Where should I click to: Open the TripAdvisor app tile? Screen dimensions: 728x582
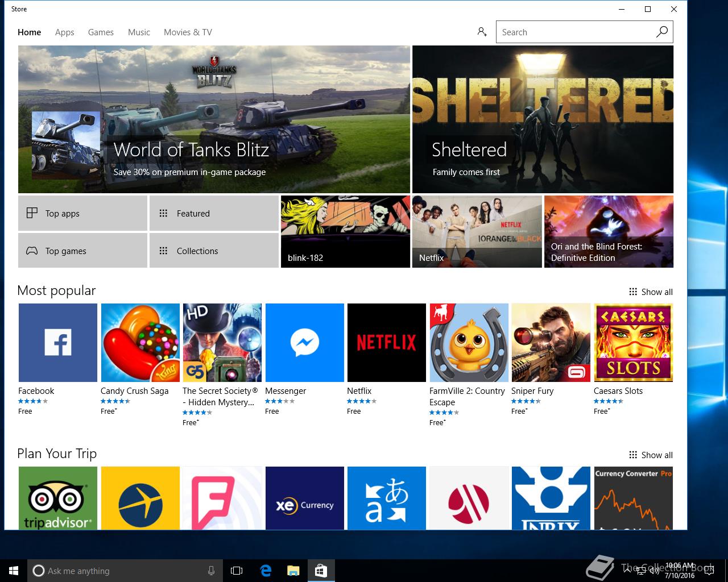(x=57, y=498)
